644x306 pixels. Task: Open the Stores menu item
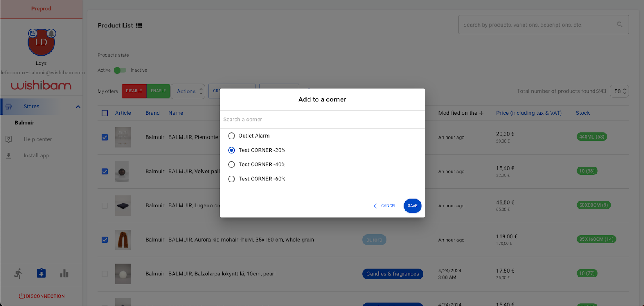(41, 107)
